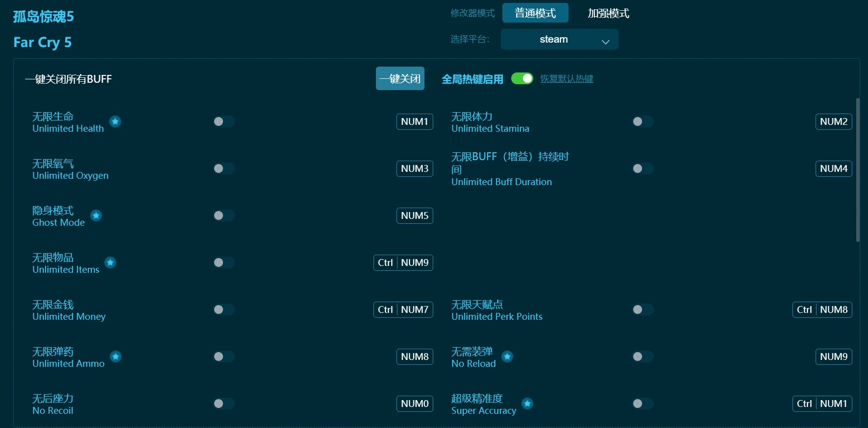
Task: Click NUM5 hotkey for Ghost Mode
Action: (415, 215)
